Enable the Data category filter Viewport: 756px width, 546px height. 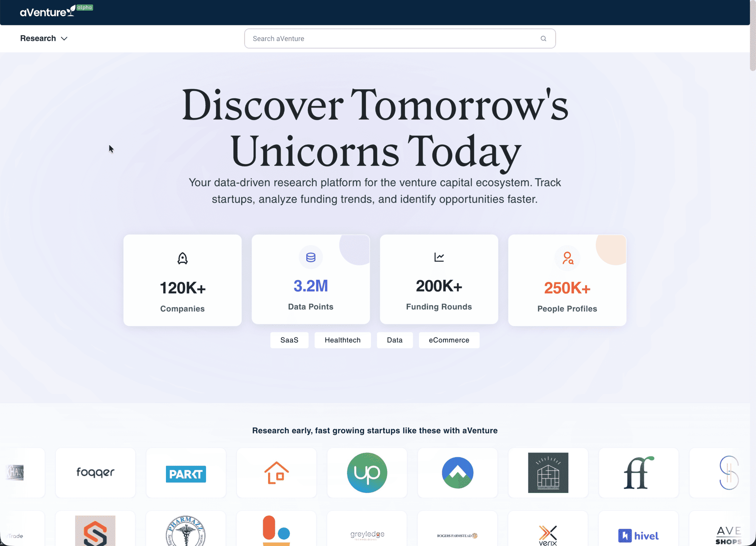click(395, 340)
